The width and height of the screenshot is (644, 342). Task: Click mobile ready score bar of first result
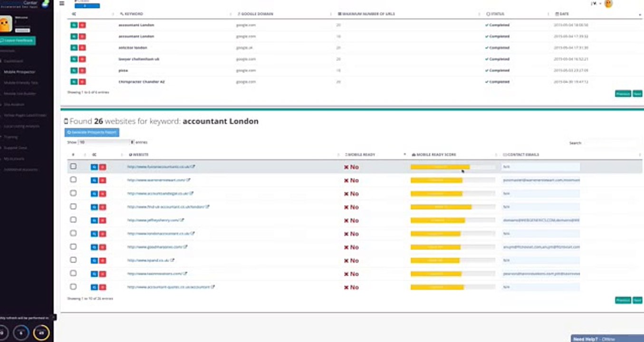tap(452, 167)
